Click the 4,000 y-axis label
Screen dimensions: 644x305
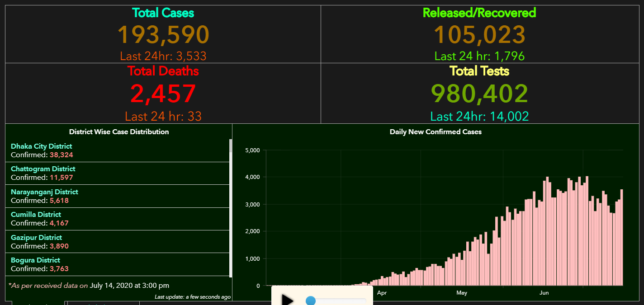click(252, 177)
